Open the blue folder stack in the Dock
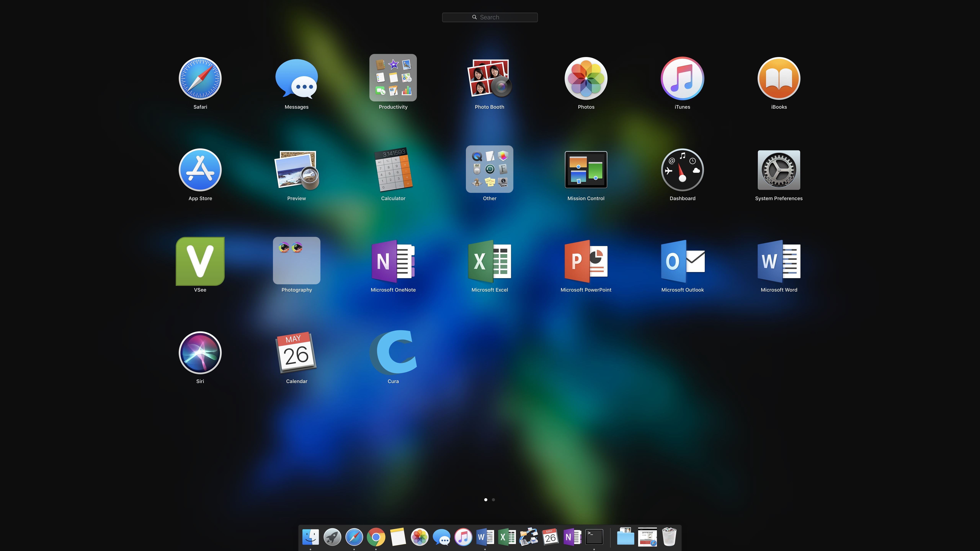This screenshot has height=551, width=980. 626,537
